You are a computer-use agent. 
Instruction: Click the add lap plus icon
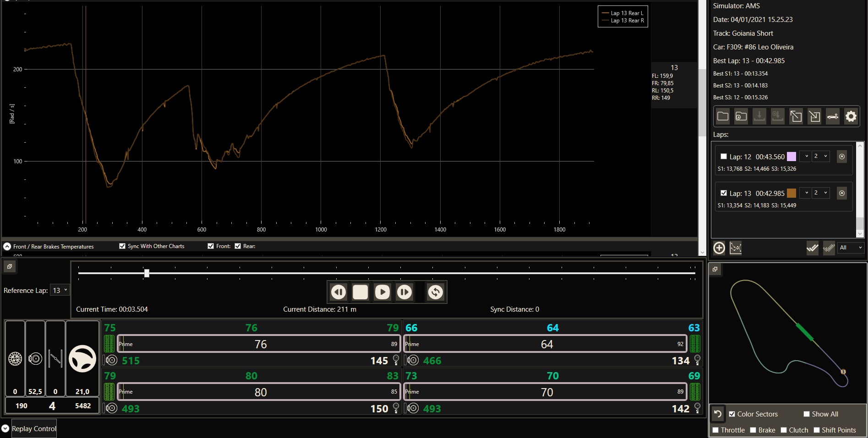coord(719,248)
